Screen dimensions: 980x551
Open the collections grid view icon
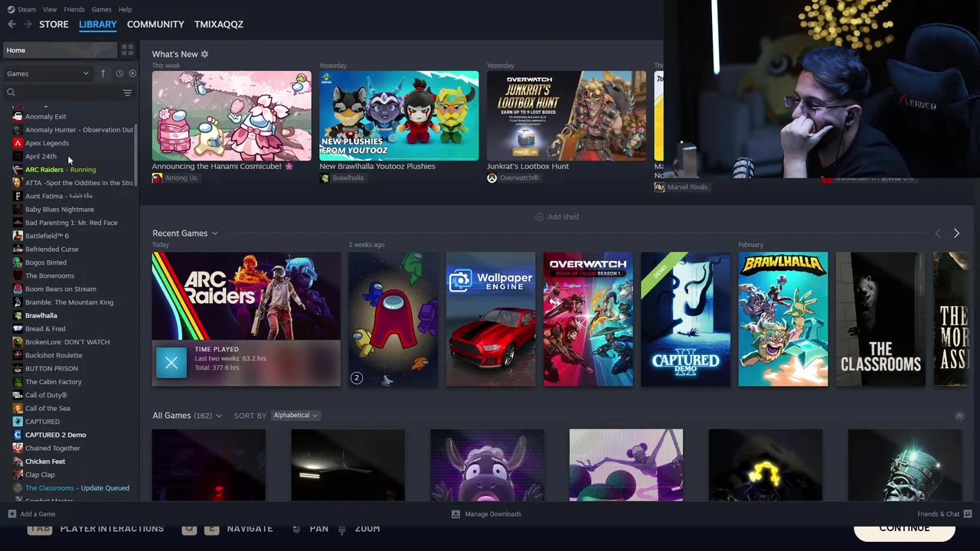[x=127, y=50]
